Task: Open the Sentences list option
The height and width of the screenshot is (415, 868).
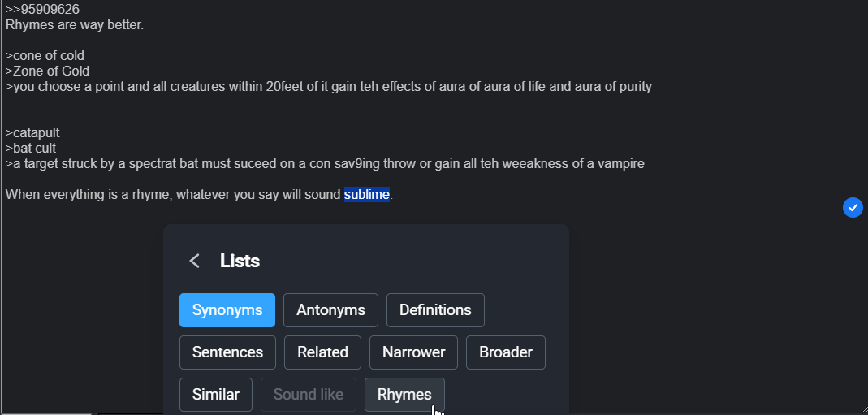Action: pyautogui.click(x=227, y=352)
